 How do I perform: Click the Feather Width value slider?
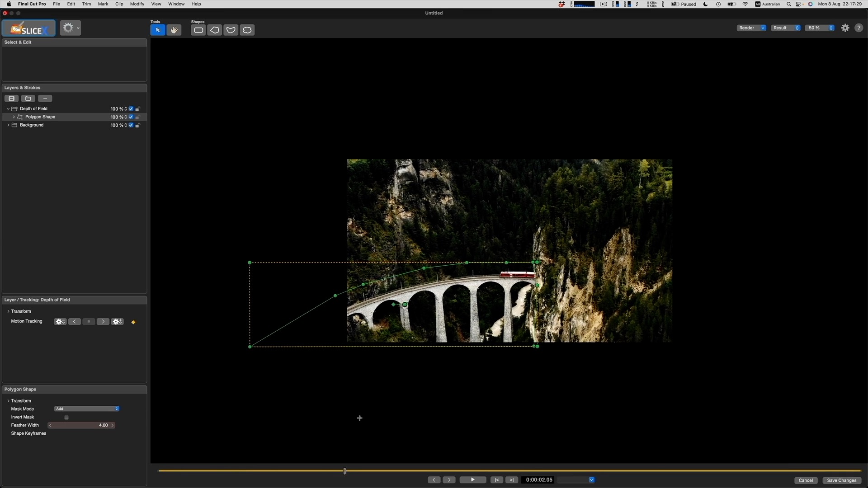(x=81, y=425)
